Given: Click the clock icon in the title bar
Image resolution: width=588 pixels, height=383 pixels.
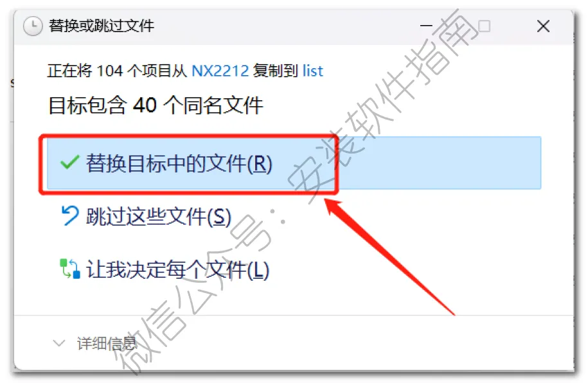Looking at the screenshot, I should (33, 26).
